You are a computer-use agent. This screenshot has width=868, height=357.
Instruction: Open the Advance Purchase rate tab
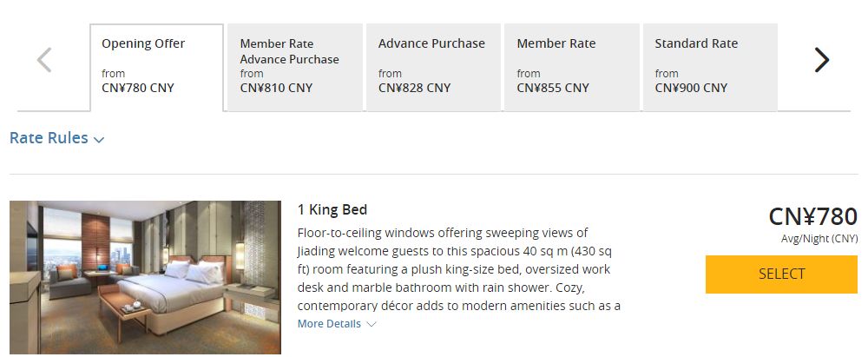pyautogui.click(x=432, y=67)
